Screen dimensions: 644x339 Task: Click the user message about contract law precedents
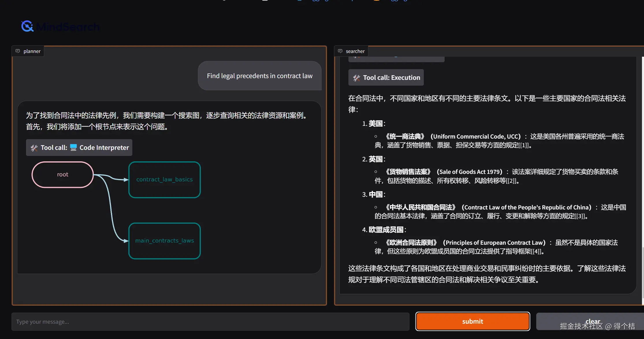tap(259, 76)
